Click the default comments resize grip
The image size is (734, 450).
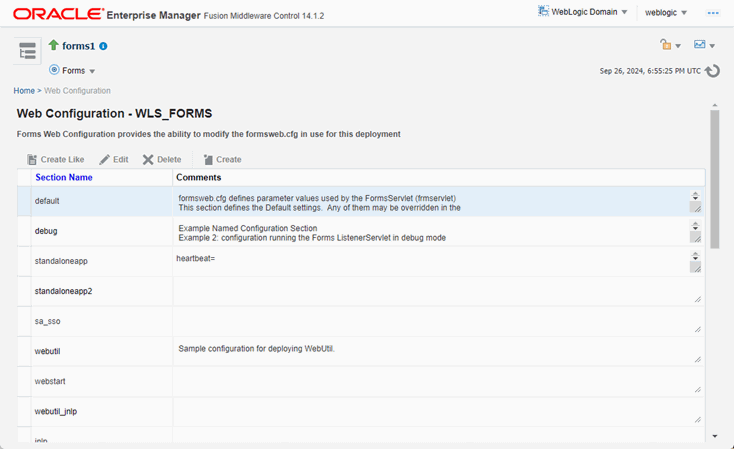click(x=696, y=207)
